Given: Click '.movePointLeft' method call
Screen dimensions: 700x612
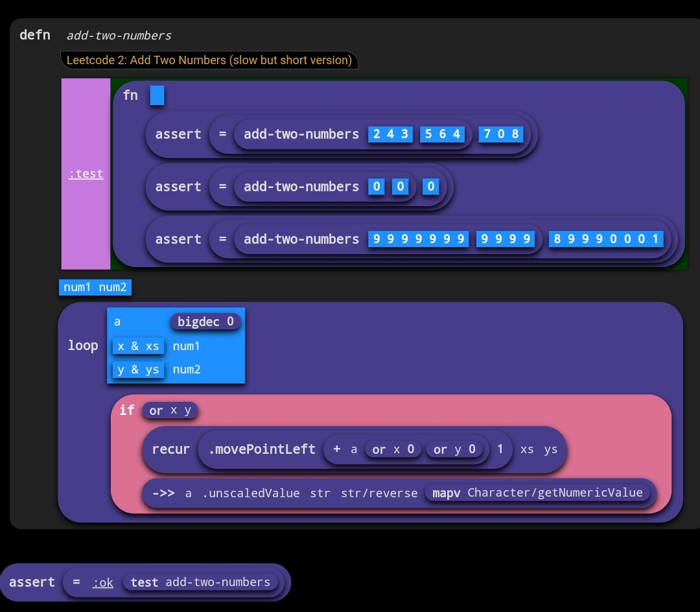Looking at the screenshot, I should [x=262, y=449].
